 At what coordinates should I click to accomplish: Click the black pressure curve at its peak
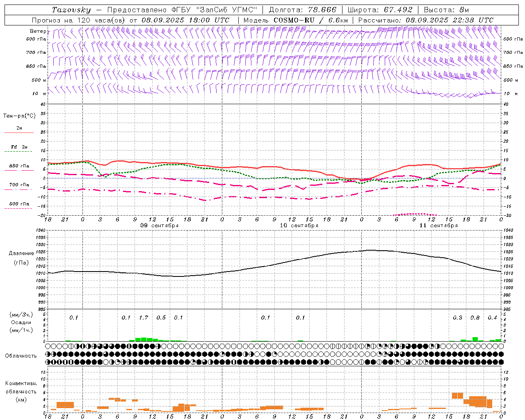tap(370, 250)
